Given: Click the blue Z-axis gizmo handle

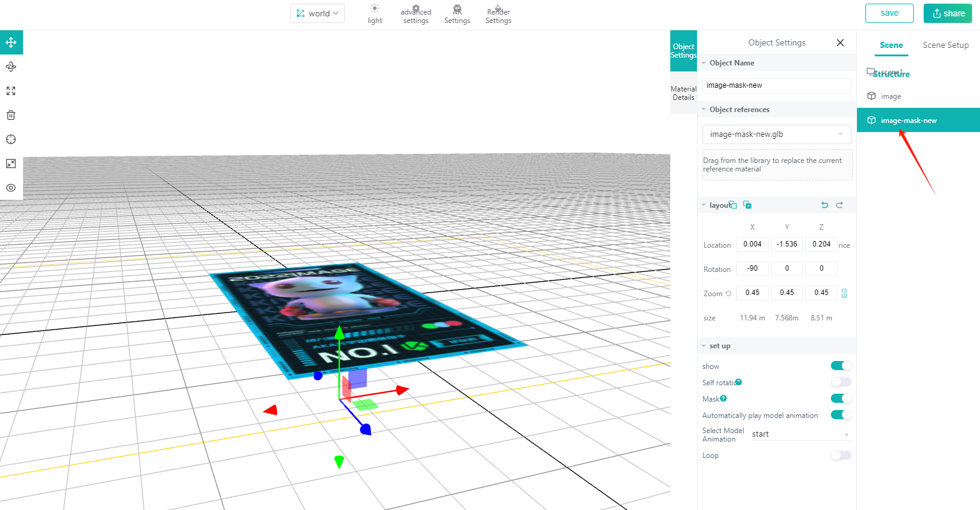Looking at the screenshot, I should click(x=365, y=429).
